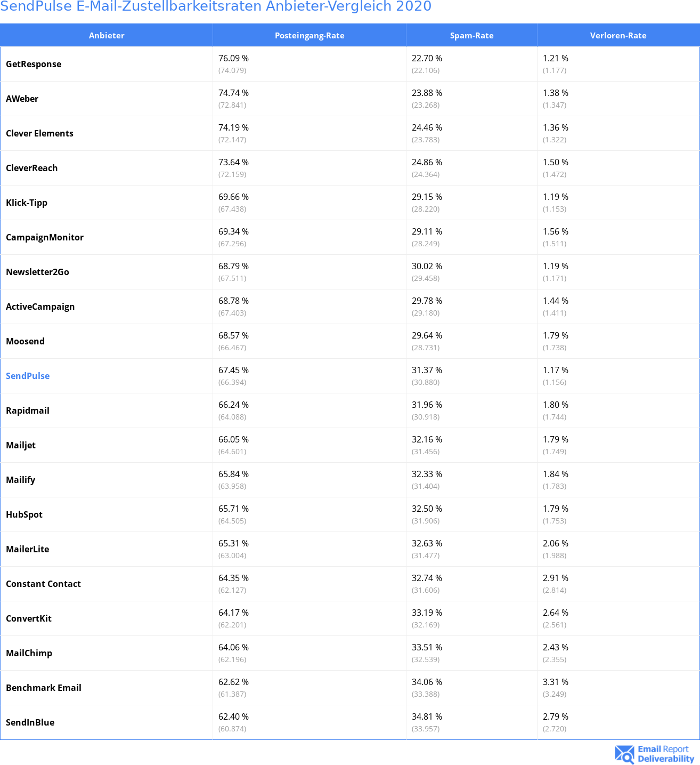This screenshot has height=765, width=700.
Task: Select the MailChimp provider name
Action: click(x=29, y=653)
